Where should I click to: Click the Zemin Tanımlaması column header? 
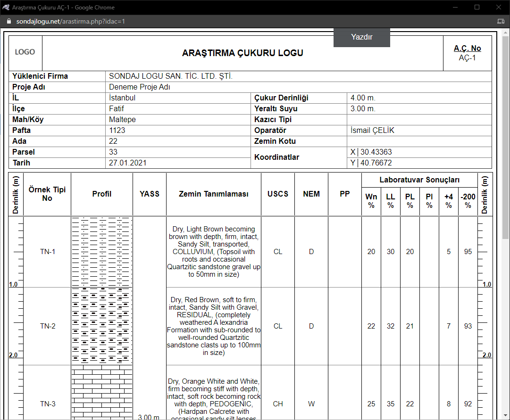(214, 194)
